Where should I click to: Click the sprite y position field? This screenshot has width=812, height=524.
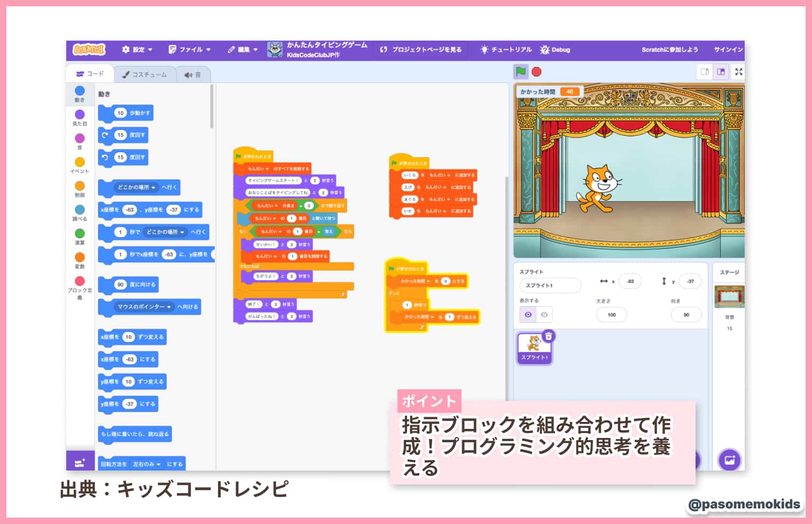pos(690,281)
